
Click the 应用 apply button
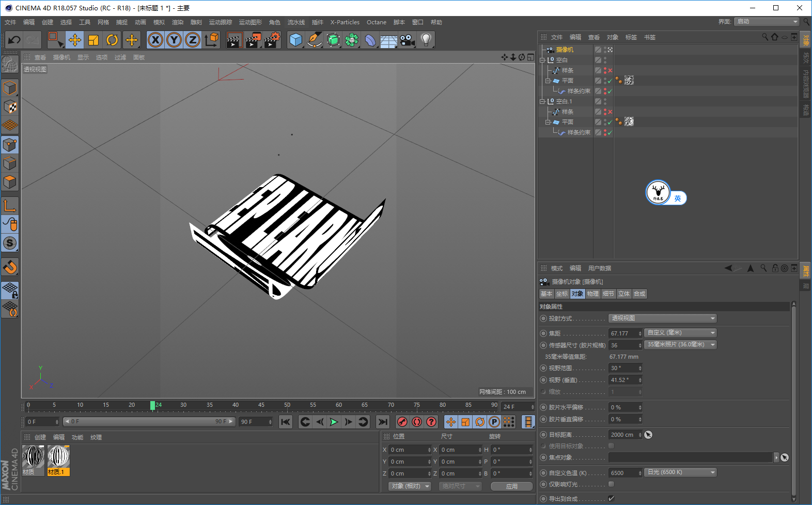512,486
